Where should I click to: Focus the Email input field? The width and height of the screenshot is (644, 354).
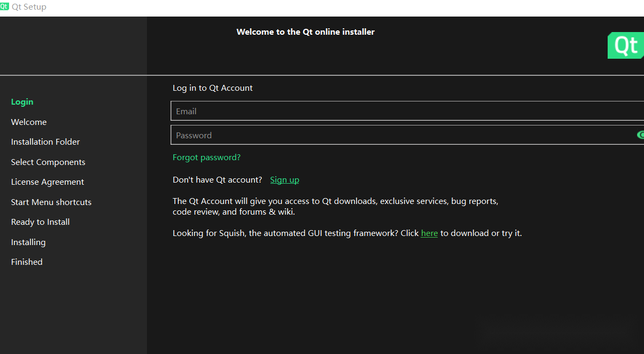[x=407, y=111]
